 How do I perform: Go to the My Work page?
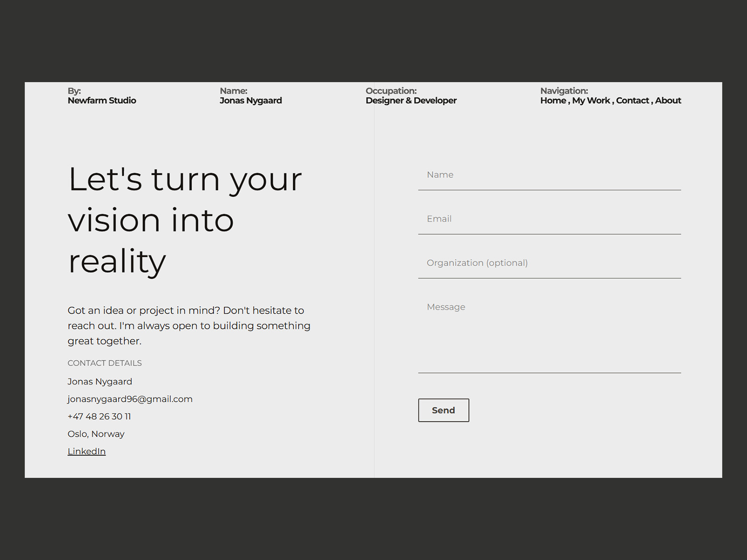591,100
